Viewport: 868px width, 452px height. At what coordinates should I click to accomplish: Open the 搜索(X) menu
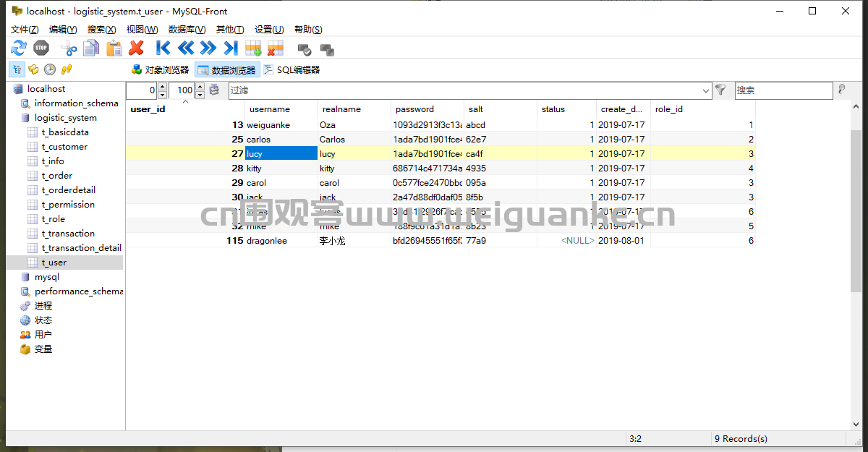coord(101,30)
